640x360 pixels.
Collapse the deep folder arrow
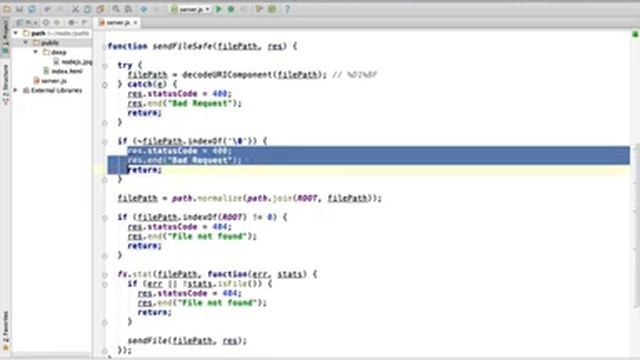click(36, 52)
